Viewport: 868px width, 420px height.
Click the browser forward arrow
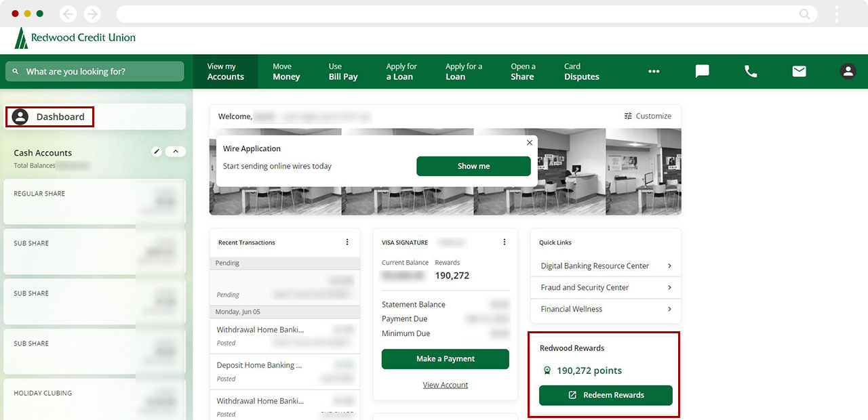[92, 14]
